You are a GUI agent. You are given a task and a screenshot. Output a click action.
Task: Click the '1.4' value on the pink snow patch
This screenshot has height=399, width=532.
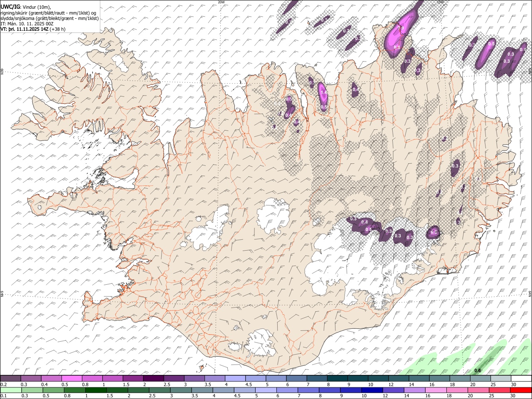point(324,93)
